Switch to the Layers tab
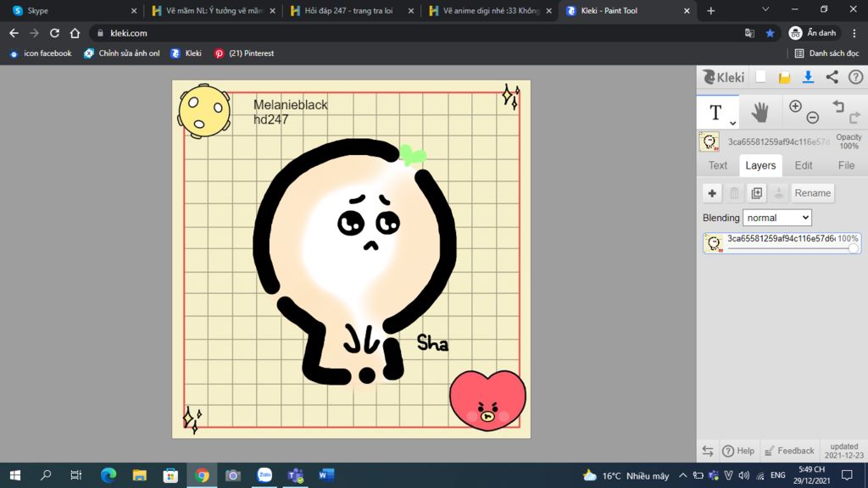 [760, 165]
